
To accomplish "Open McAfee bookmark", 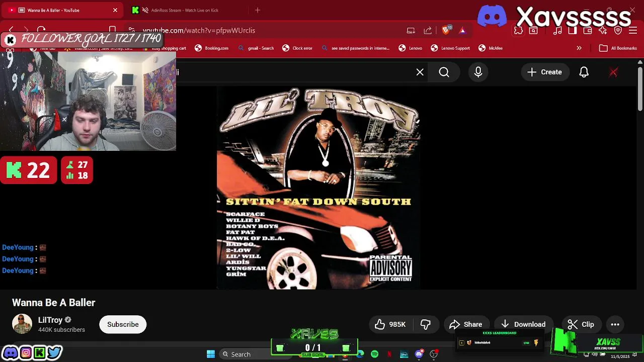I will (x=491, y=48).
